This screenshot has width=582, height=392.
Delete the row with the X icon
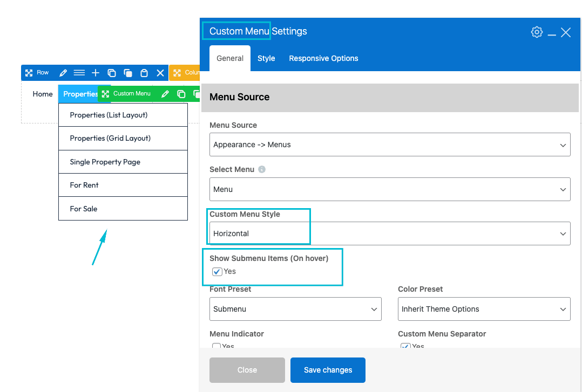coord(160,73)
